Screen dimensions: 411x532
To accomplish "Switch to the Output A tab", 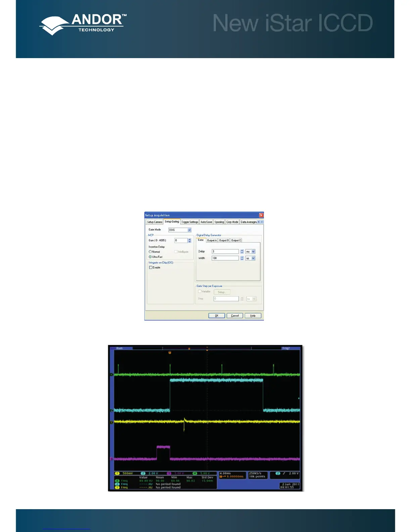I will point(212,240).
